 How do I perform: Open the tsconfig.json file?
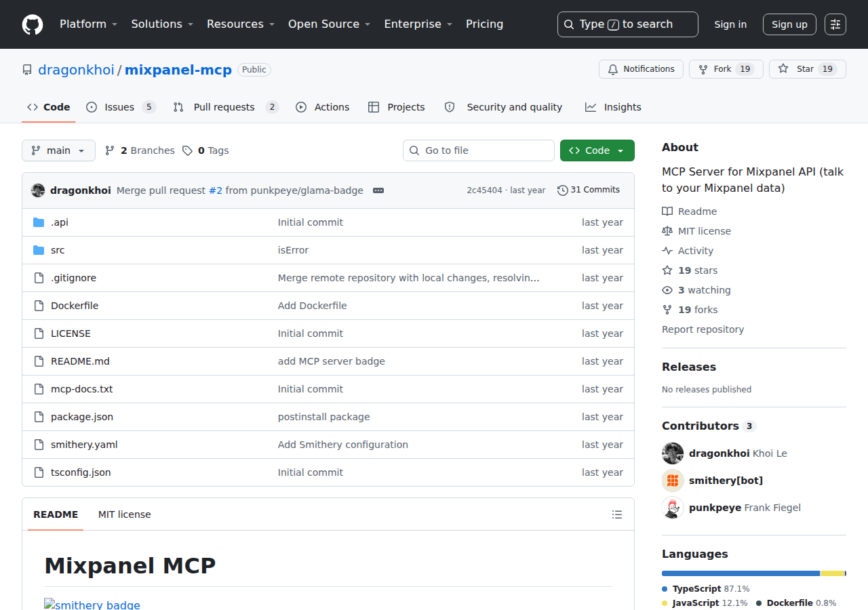click(x=81, y=472)
